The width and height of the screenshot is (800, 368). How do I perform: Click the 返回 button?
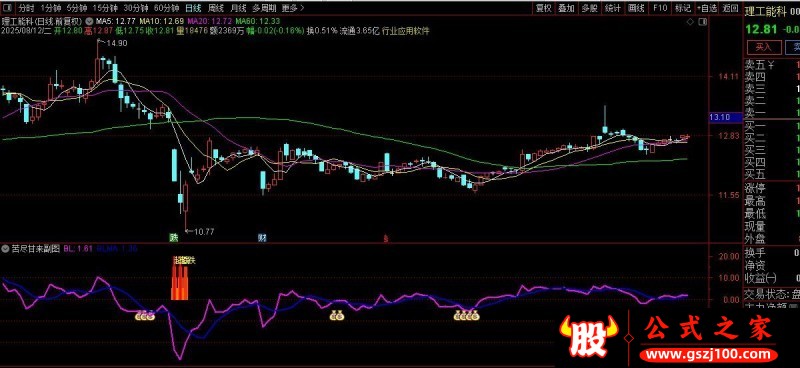tap(731, 8)
